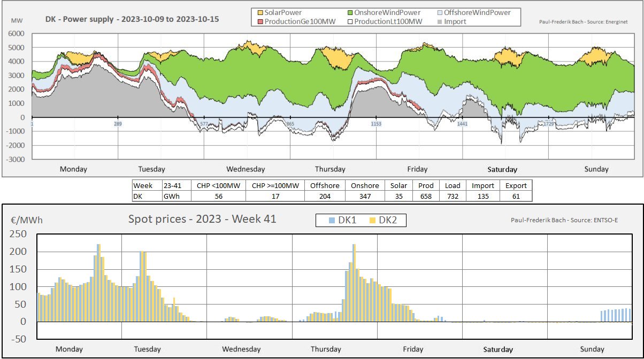The width and height of the screenshot is (644, 359).
Task: Click the 1153 hour marker on axis
Action: pyautogui.click(x=376, y=124)
